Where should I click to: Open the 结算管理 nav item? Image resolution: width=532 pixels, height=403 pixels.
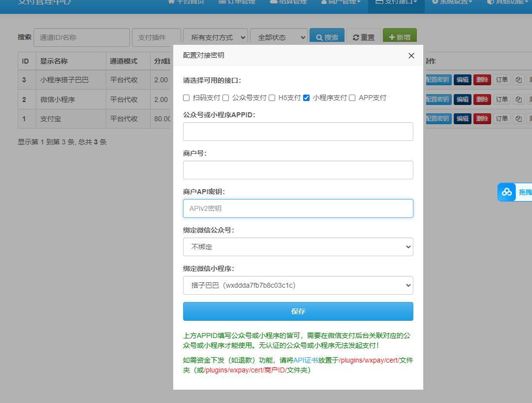click(288, 2)
